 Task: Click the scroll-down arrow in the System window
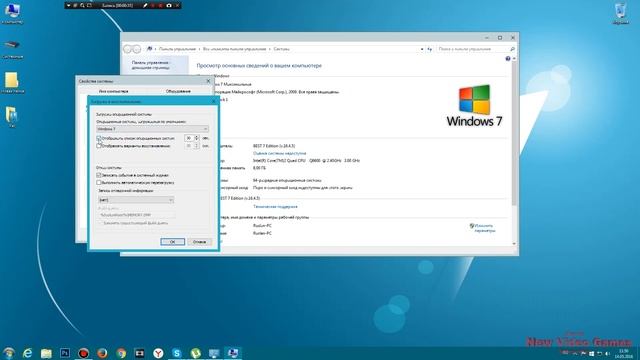click(x=514, y=243)
